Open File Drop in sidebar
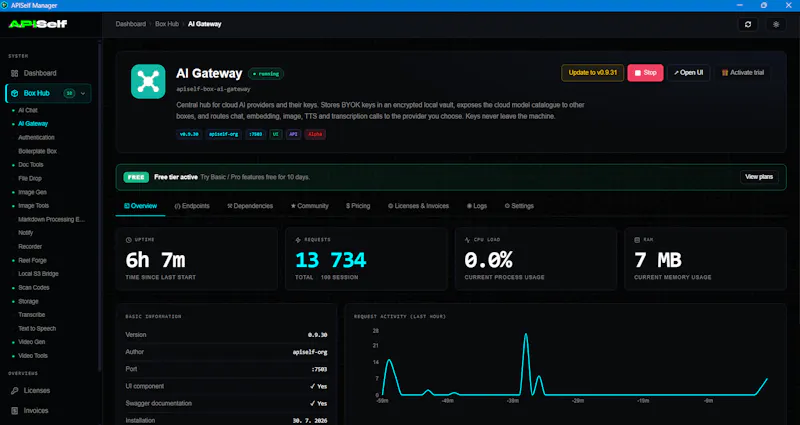The width and height of the screenshot is (800, 425). point(30,179)
